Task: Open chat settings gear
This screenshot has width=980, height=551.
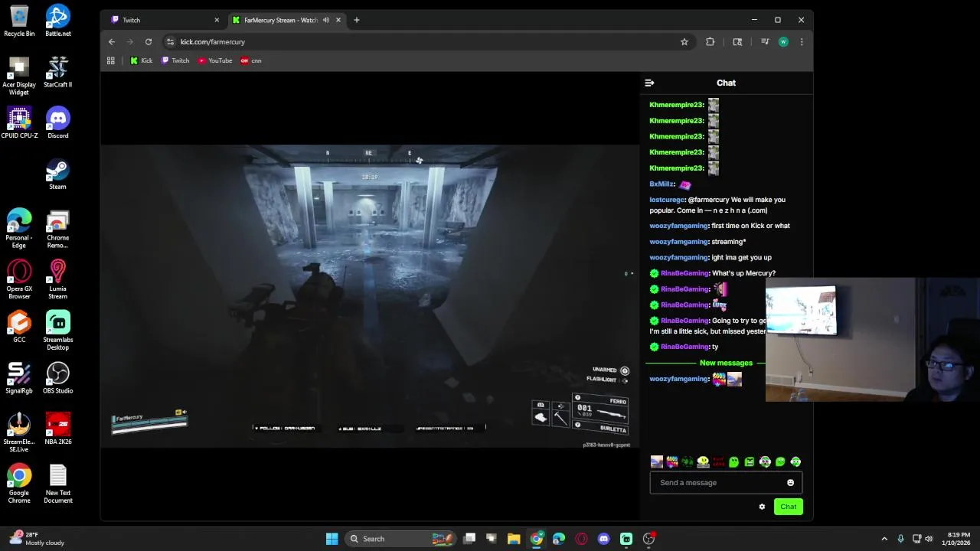Action: tap(762, 507)
